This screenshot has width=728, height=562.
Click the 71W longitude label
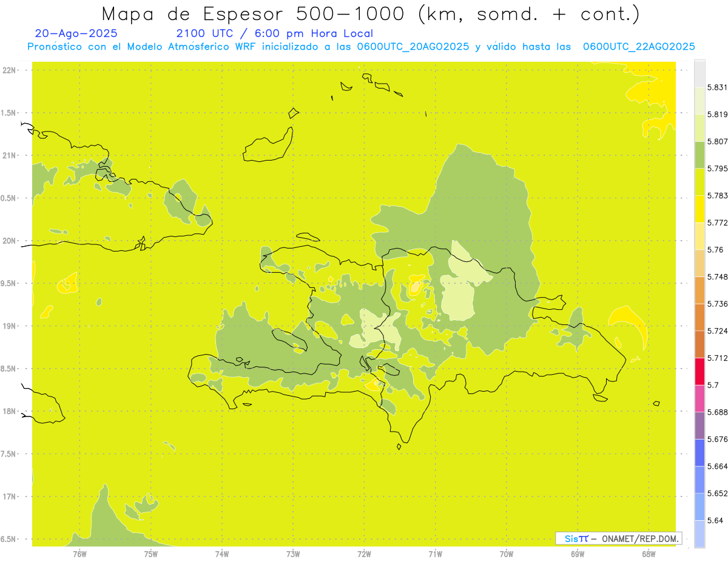[435, 554]
